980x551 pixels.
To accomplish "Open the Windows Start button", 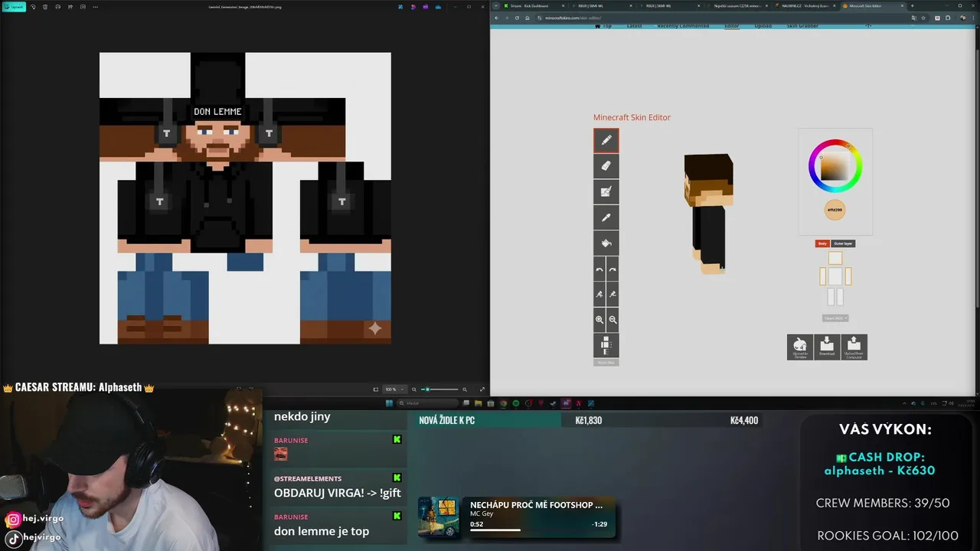I will (x=389, y=403).
